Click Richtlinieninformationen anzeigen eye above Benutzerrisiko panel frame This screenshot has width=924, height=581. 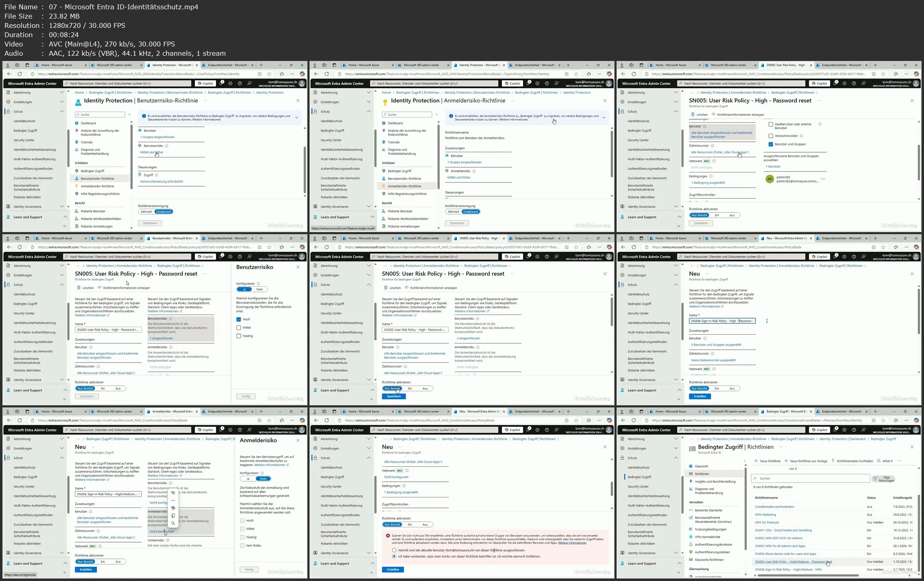coord(99,288)
